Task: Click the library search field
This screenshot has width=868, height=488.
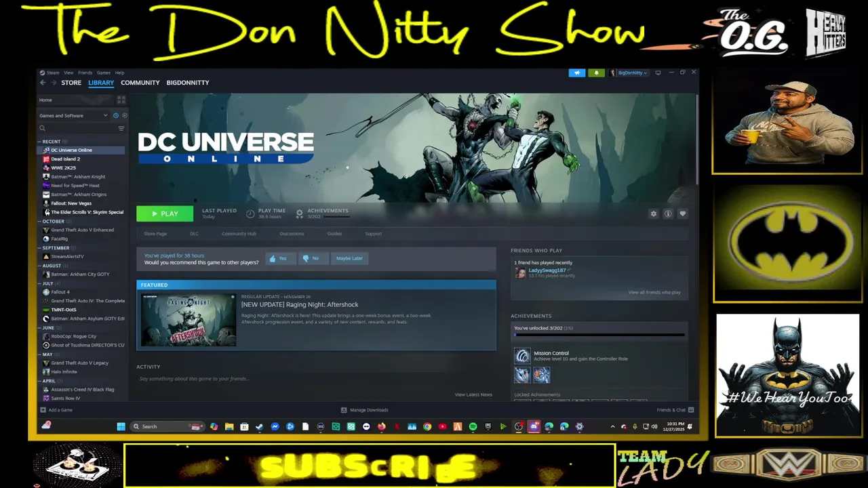Action: tap(78, 128)
